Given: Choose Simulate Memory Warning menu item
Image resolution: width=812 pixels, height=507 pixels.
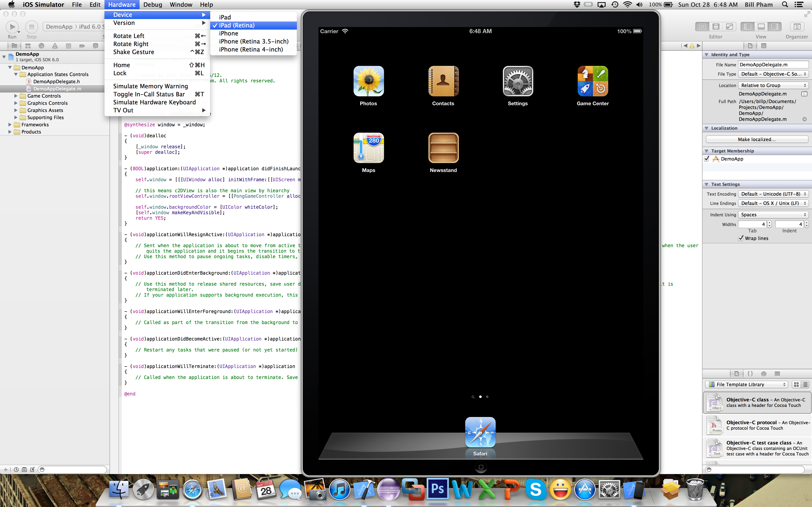Looking at the screenshot, I should pos(150,86).
